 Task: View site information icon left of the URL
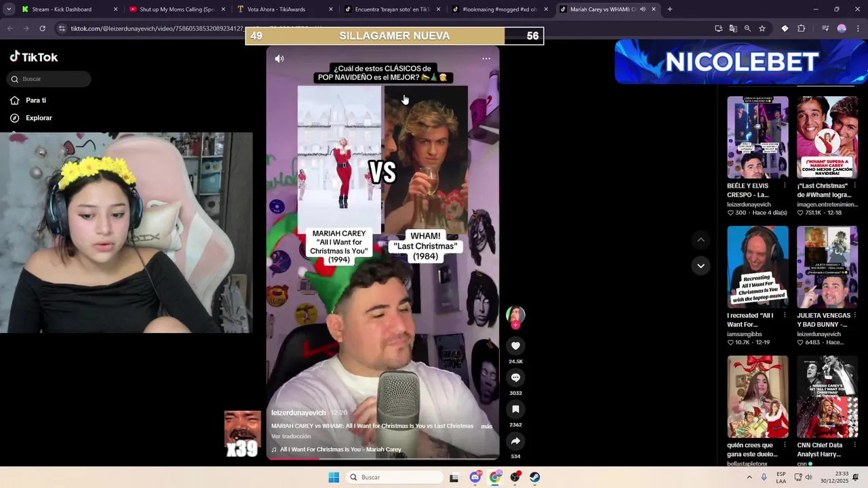pos(62,28)
